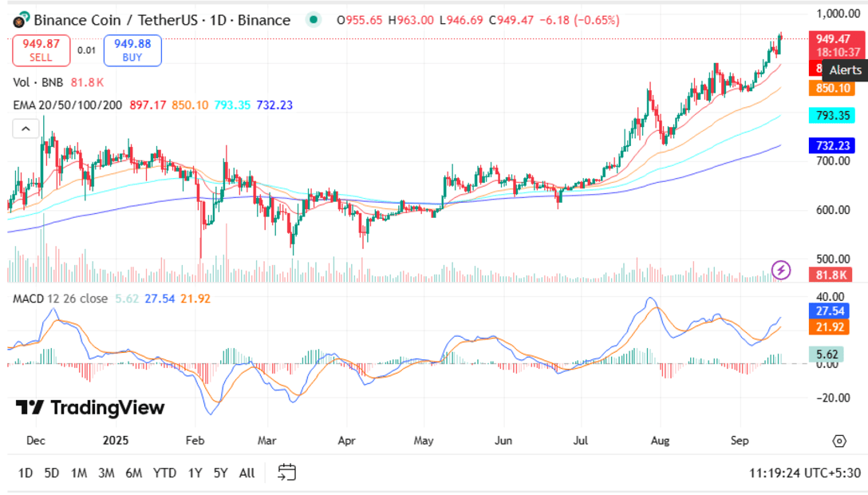Viewport: 868px width, 495px height.
Task: Click the Binance Coin logo icon
Action: (x=21, y=20)
